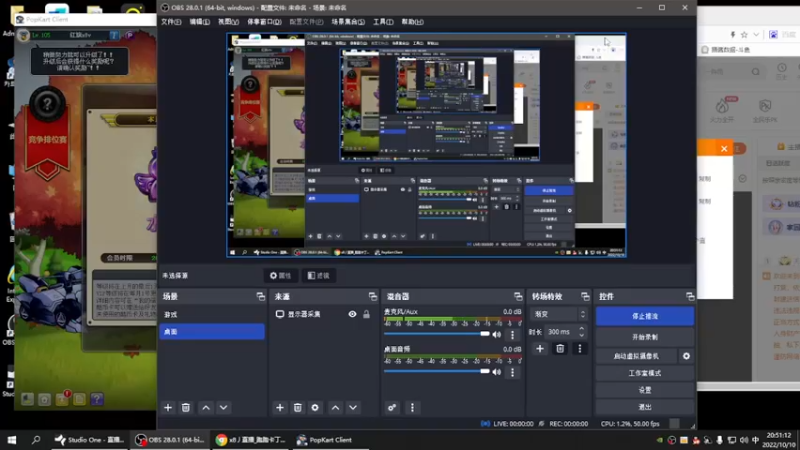
Task: Select the 显示器采集 source row
Action: pyautogui.click(x=324, y=314)
